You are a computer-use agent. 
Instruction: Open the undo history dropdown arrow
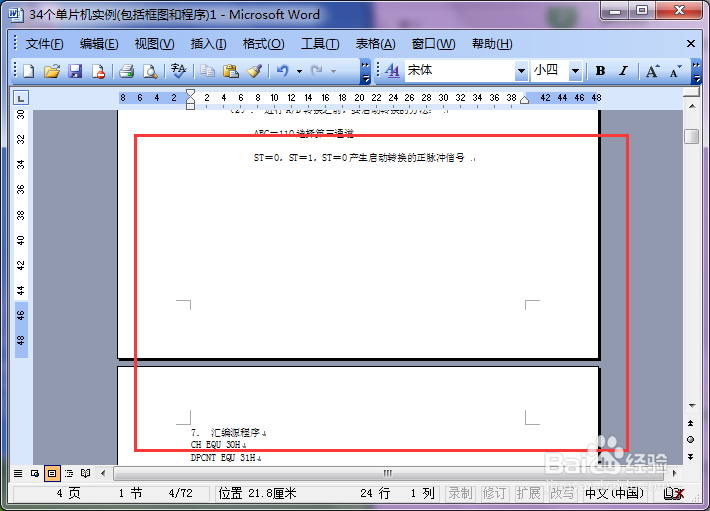tap(299, 71)
